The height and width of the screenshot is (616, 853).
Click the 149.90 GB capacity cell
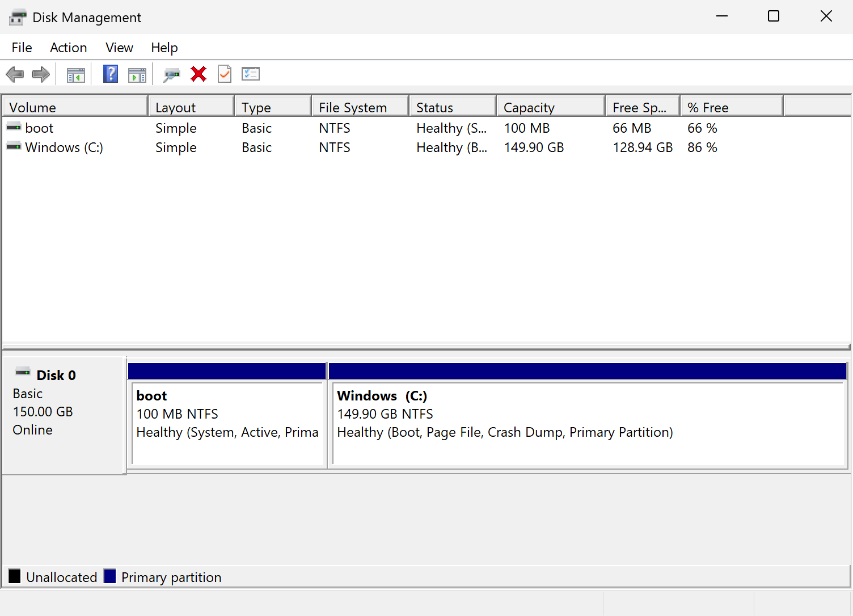click(x=534, y=147)
